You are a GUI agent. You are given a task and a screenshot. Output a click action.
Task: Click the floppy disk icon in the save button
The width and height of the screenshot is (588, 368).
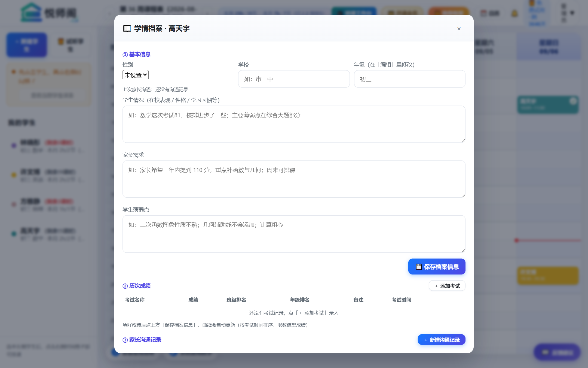(419, 267)
